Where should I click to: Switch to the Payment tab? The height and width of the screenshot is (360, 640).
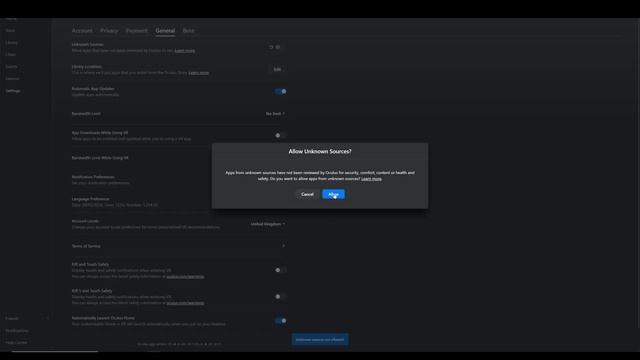137,31
